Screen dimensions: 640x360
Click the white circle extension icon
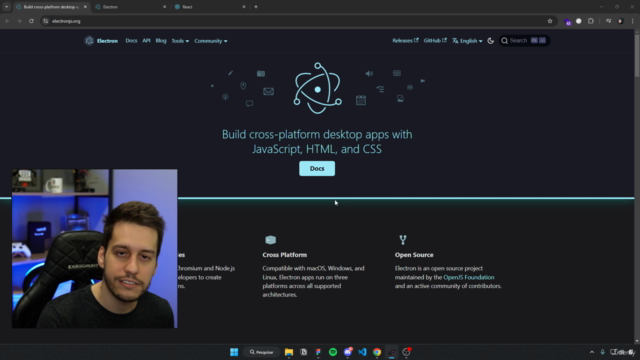coord(578,21)
